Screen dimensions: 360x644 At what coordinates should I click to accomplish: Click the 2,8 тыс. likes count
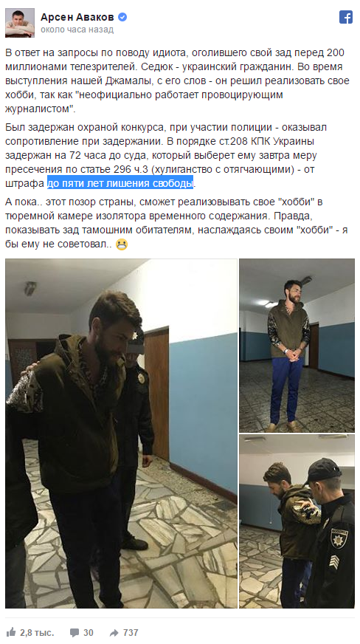click(x=36, y=632)
